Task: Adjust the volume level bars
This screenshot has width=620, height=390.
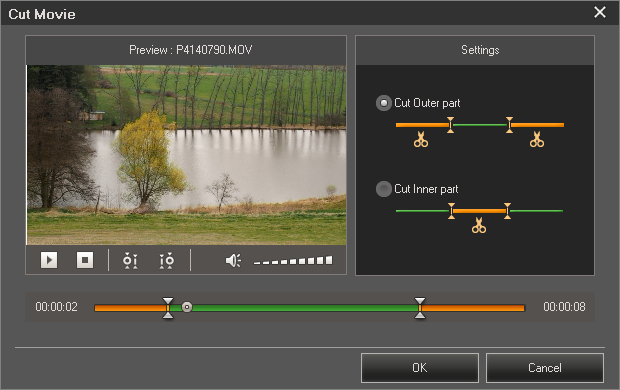Action: point(293,260)
